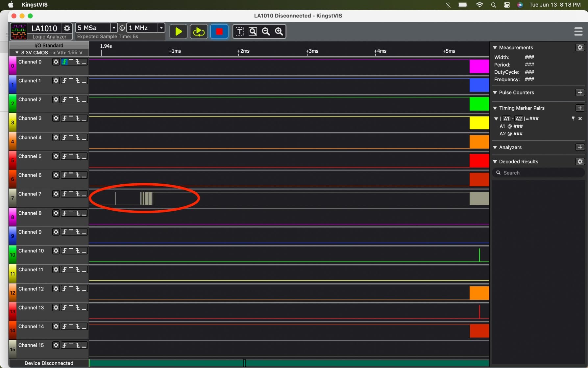Add a new protocol analyzer

[x=580, y=147]
